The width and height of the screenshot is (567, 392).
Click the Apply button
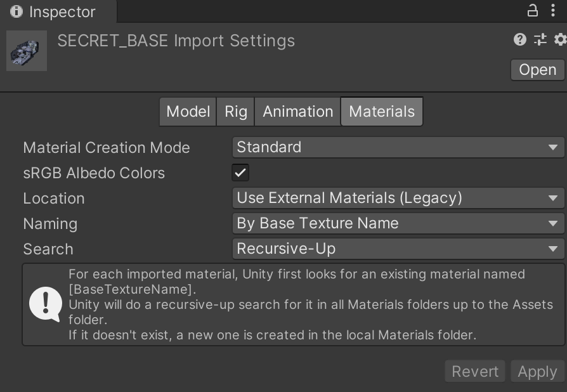(x=538, y=372)
